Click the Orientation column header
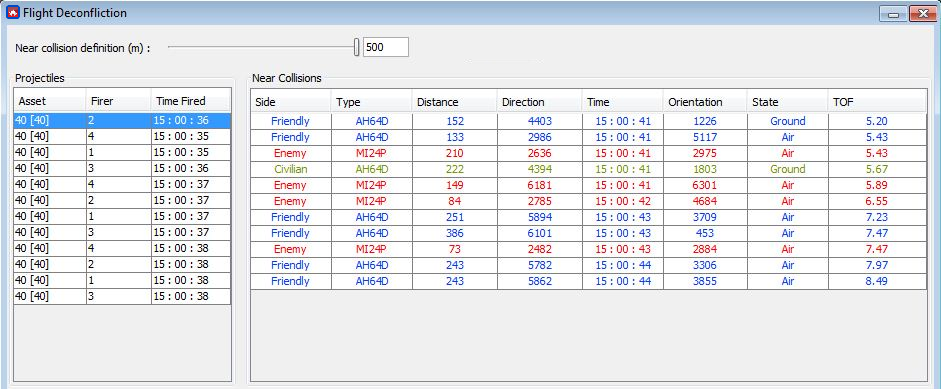This screenshot has height=390, width=941. coord(705,102)
